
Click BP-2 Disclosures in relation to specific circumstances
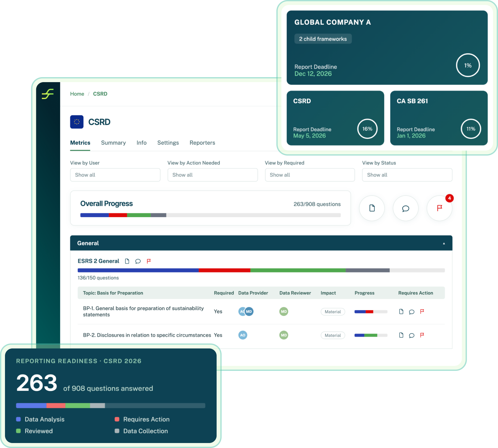tap(147, 335)
